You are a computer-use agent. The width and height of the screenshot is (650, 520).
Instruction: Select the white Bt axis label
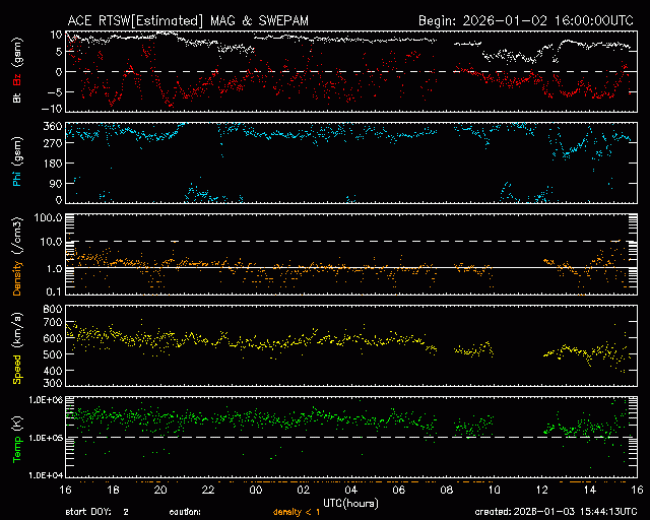pos(17,98)
